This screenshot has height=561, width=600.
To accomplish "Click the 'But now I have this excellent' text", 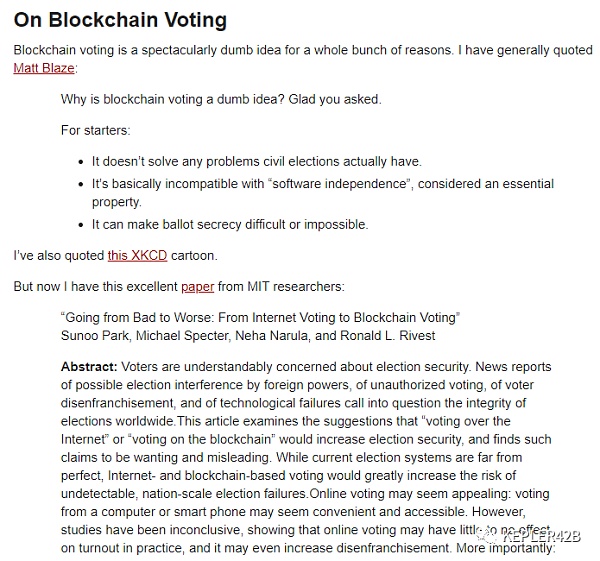I will 96,286.
